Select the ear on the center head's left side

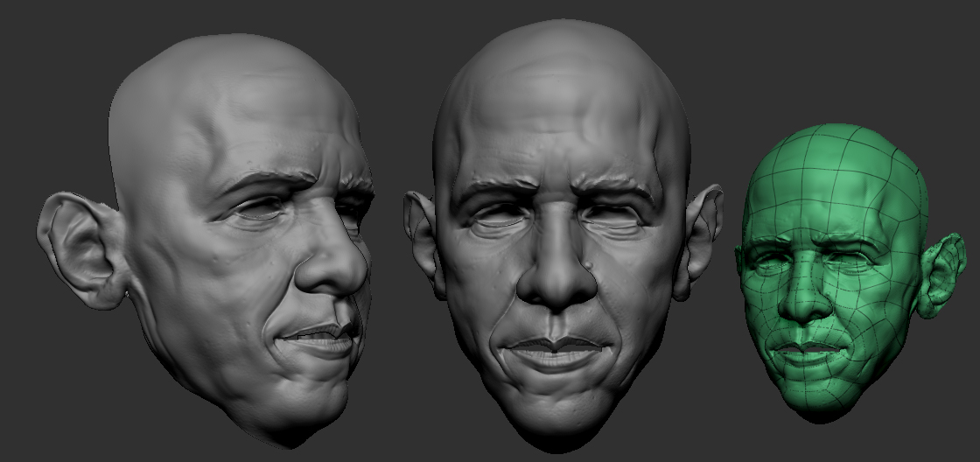(x=422, y=238)
